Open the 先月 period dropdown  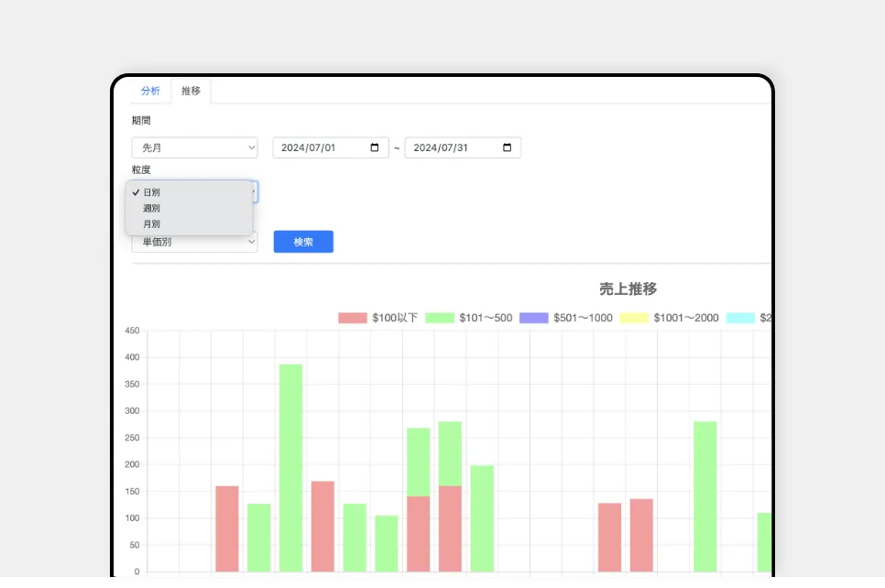point(194,147)
